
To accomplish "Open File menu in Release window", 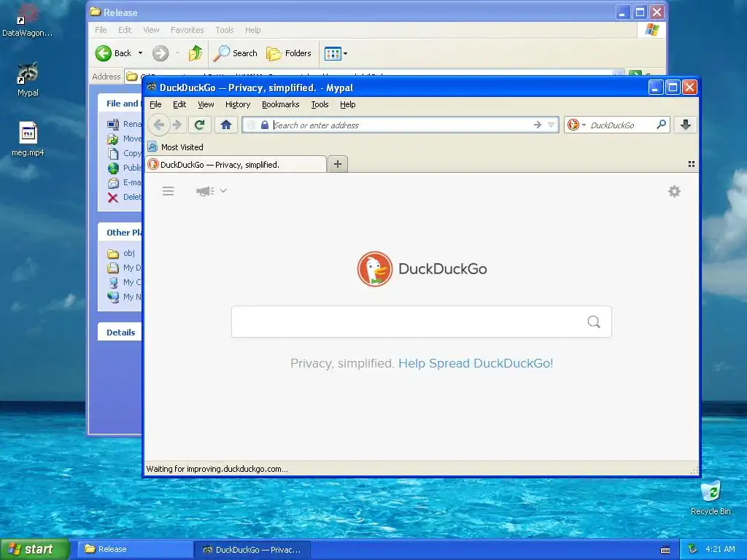I will (x=101, y=30).
